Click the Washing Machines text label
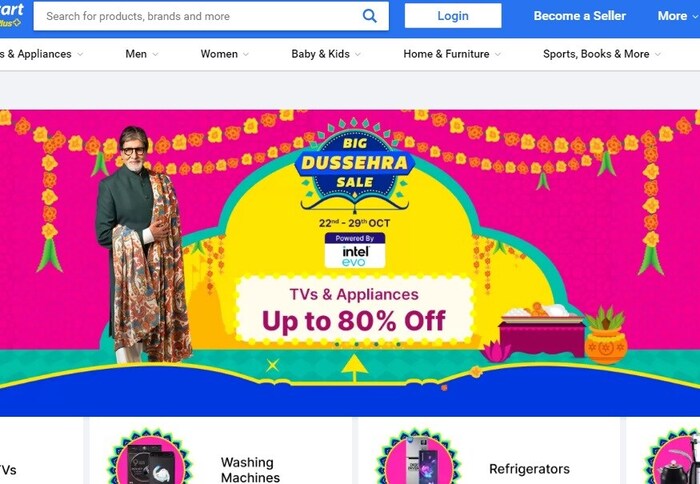This screenshot has height=484, width=700. pyautogui.click(x=250, y=470)
